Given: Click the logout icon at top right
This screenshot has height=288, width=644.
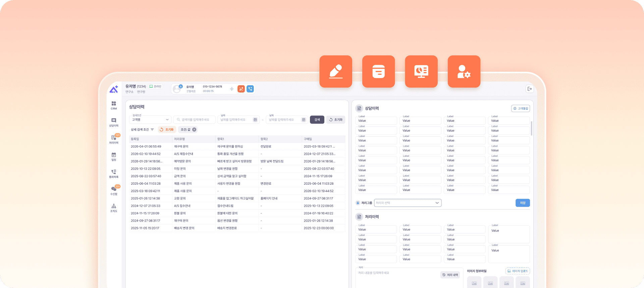Looking at the screenshot, I should 530,89.
